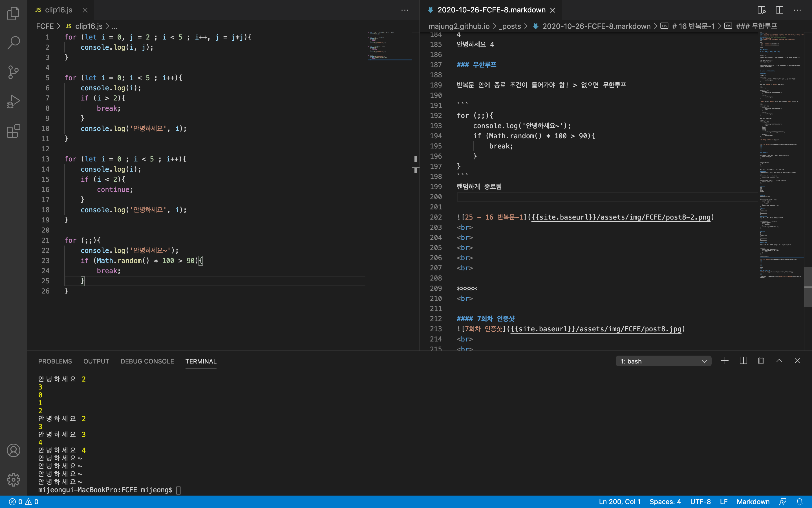Screen dimensions: 812x508
Task: Click the right editor vertical scrollbar thumb
Action: pyautogui.click(x=808, y=287)
